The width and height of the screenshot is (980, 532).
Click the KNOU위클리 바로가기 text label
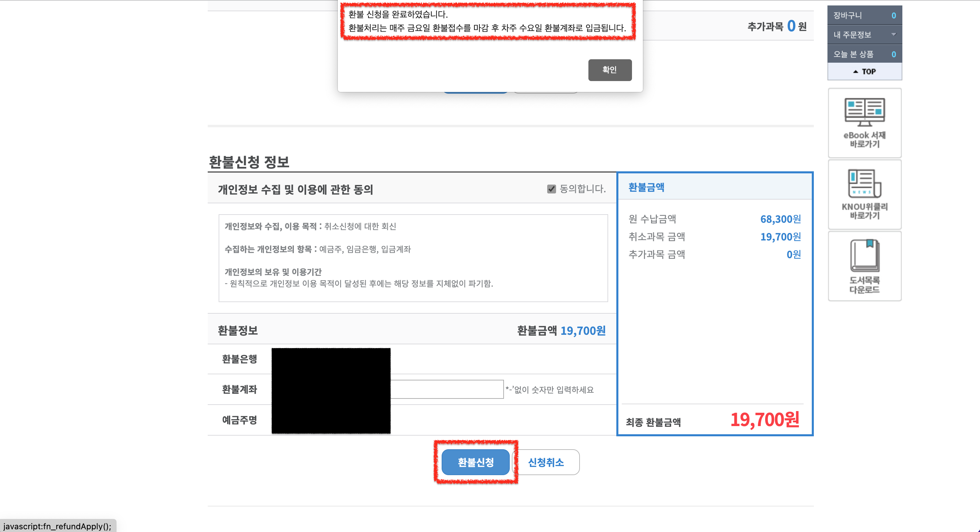[864, 211]
